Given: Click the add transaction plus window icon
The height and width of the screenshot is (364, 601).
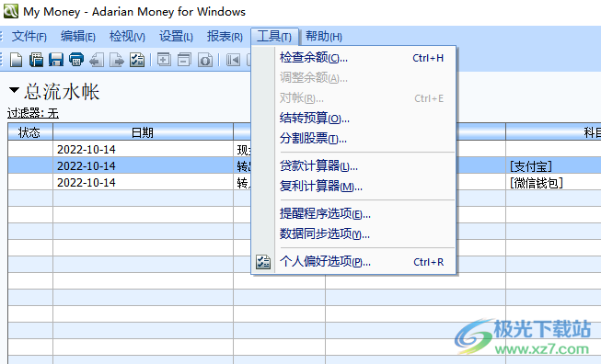Looking at the screenshot, I should pos(164,60).
